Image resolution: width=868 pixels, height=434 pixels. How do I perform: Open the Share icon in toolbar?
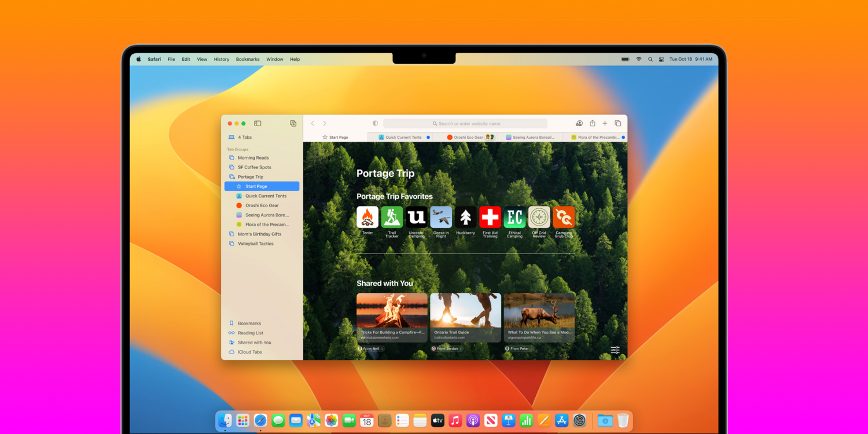(x=593, y=123)
